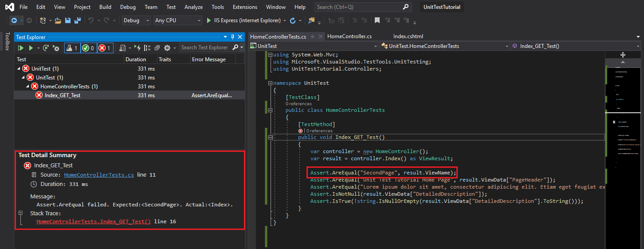644x249 pixels.
Task: Click the Navigate Backward arrow icon
Action: click(x=14, y=20)
